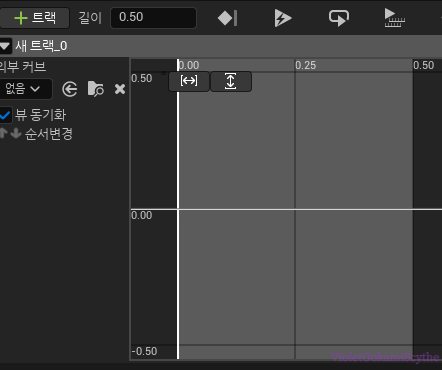Click the 길이 length input field showing 0.50
Image resolution: width=442 pixels, height=370 pixels.
point(153,18)
